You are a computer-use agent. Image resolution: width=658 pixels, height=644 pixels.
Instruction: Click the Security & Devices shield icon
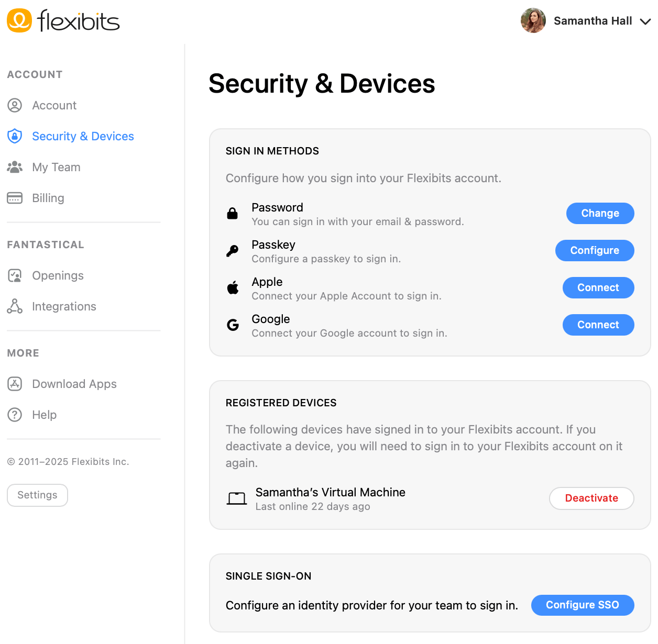[x=15, y=136]
